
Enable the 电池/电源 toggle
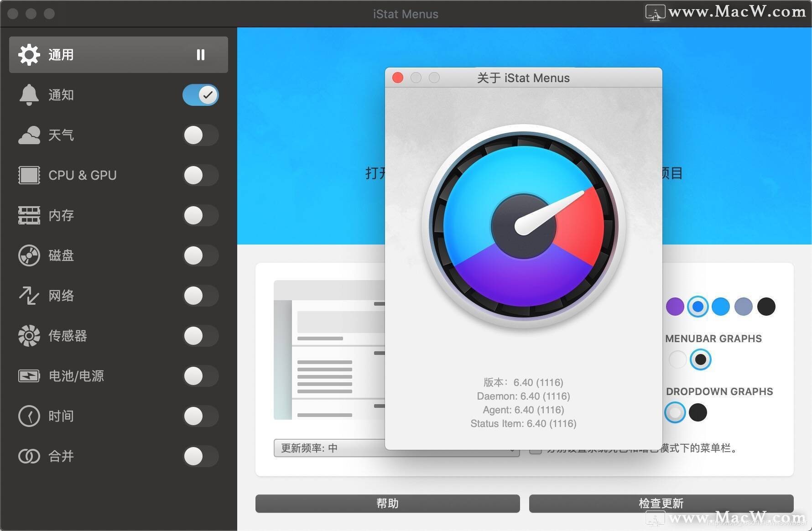pyautogui.click(x=201, y=376)
